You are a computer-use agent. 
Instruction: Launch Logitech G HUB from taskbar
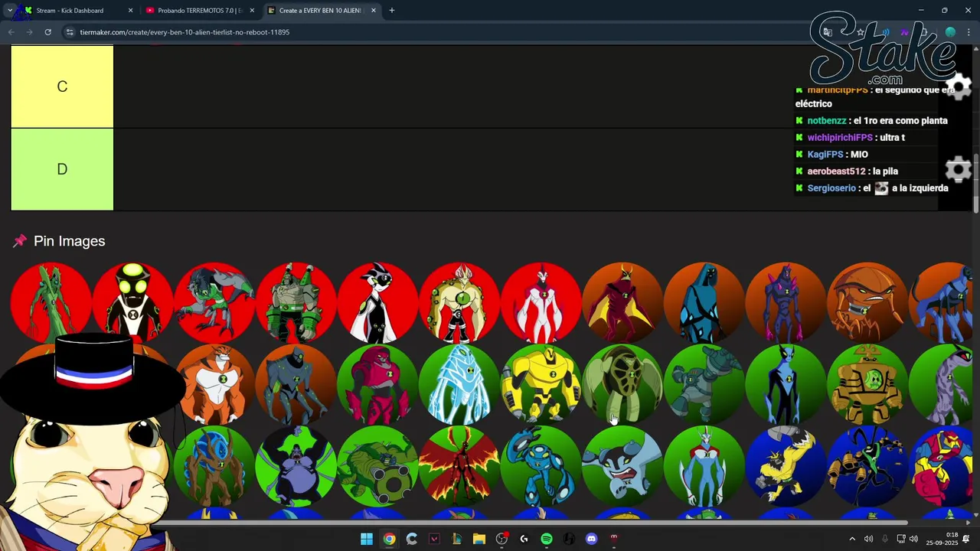pos(524,539)
